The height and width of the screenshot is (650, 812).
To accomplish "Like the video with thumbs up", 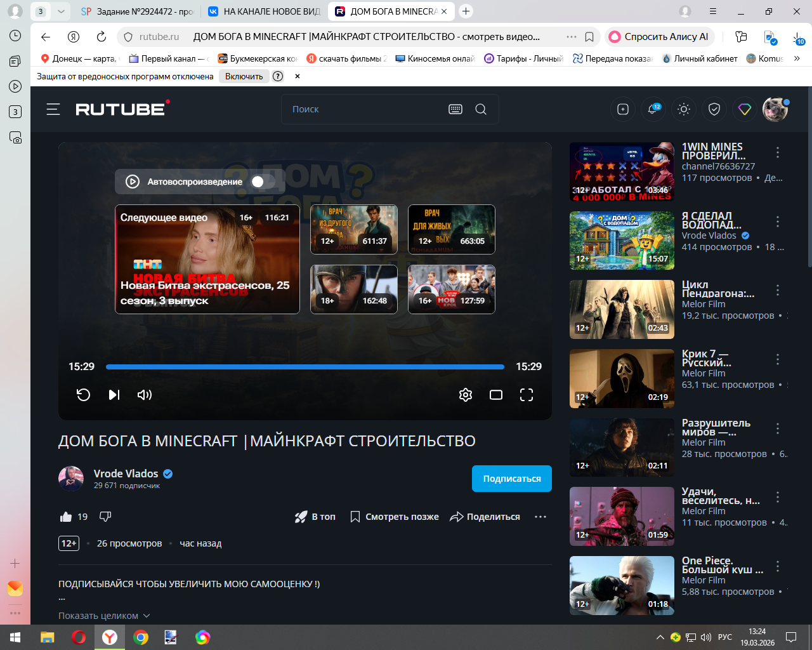I will (66, 517).
